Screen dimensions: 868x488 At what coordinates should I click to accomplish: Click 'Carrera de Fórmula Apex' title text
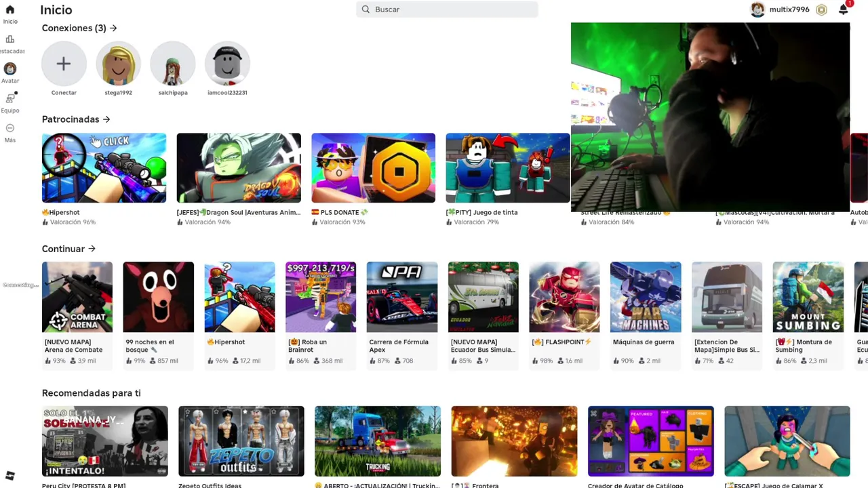[x=399, y=346]
